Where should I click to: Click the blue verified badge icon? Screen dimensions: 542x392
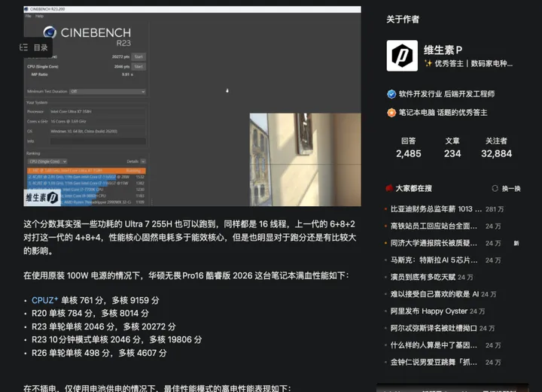click(391, 94)
